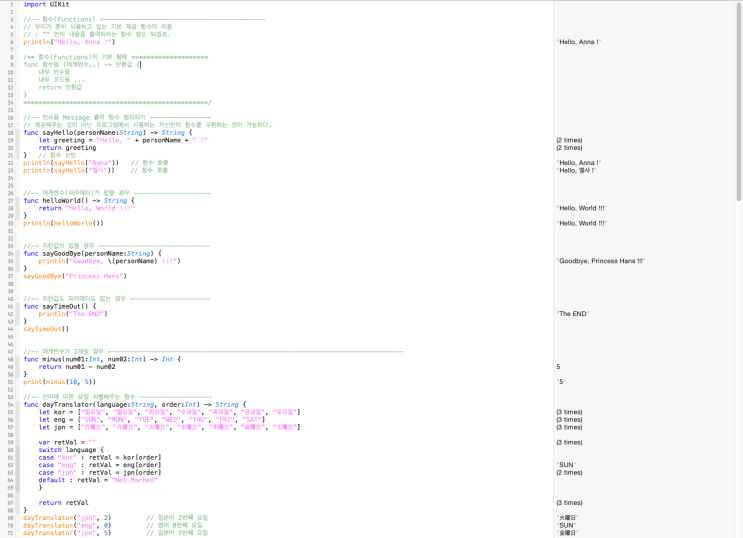Image resolution: width=743 pixels, height=538 pixels.
Task: Click the func minus(num01:Int, num02:Int) declaration
Action: (x=102, y=359)
